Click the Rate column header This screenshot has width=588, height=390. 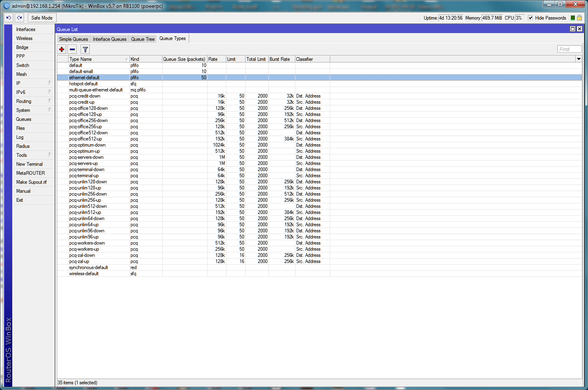point(217,59)
